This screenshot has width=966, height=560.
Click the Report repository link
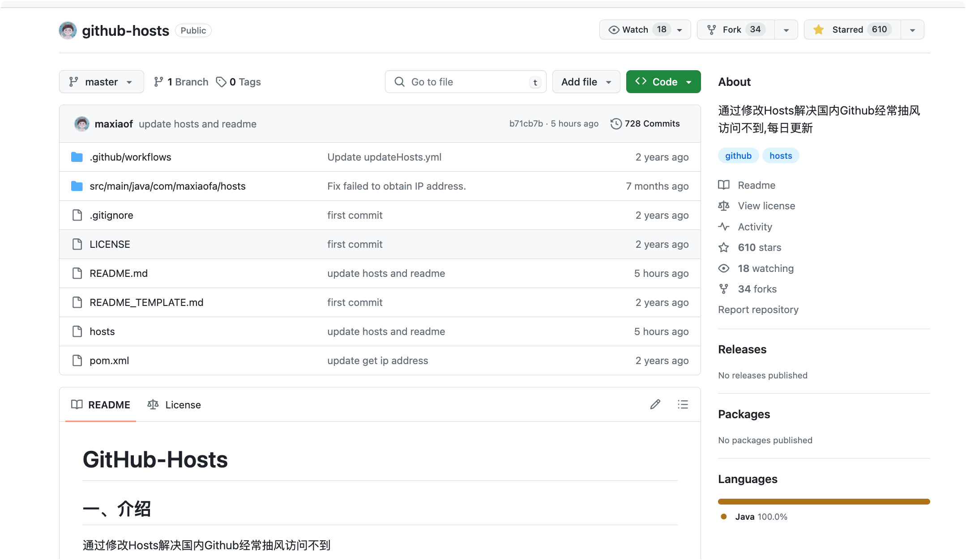[758, 310]
